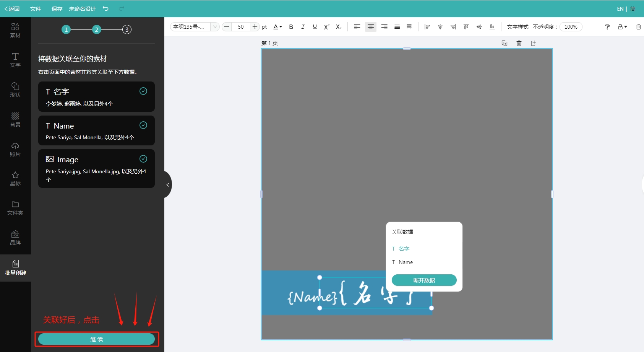Delete the page using trash icon
The width and height of the screenshot is (644, 352).
point(519,43)
